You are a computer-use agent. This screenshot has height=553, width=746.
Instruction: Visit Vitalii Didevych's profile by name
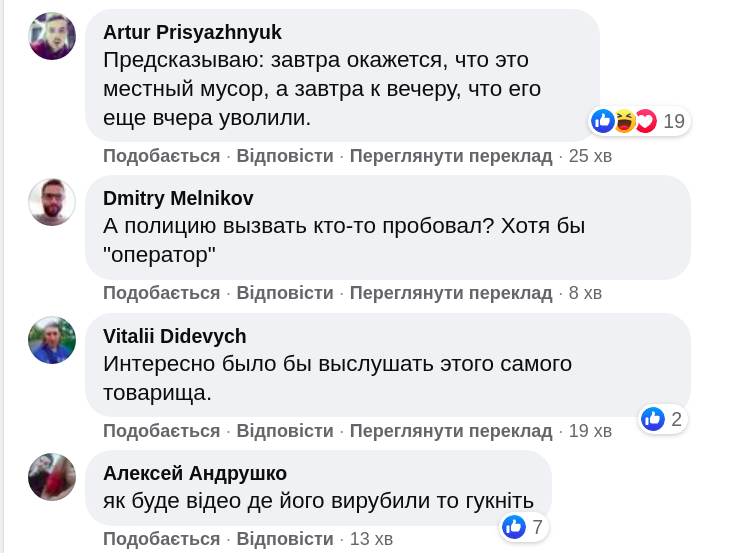[x=174, y=336]
